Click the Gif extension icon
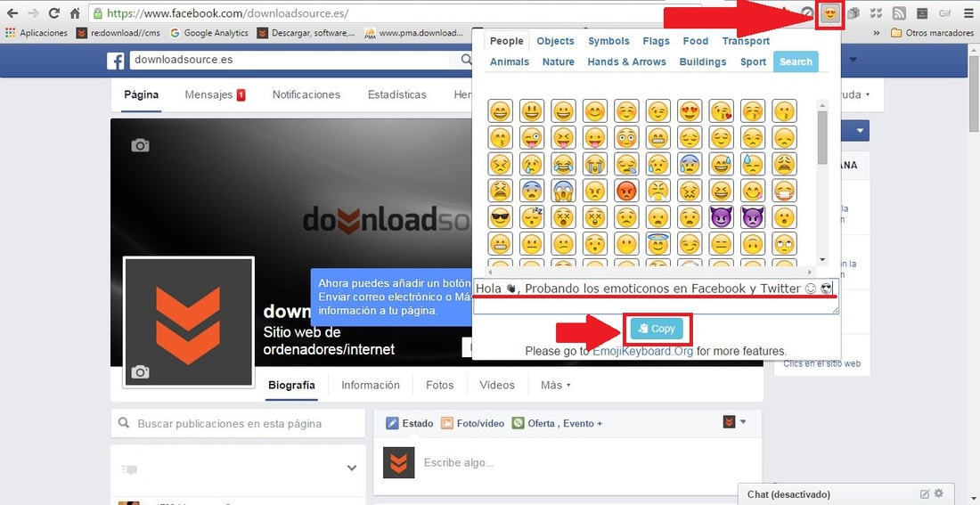 click(944, 13)
